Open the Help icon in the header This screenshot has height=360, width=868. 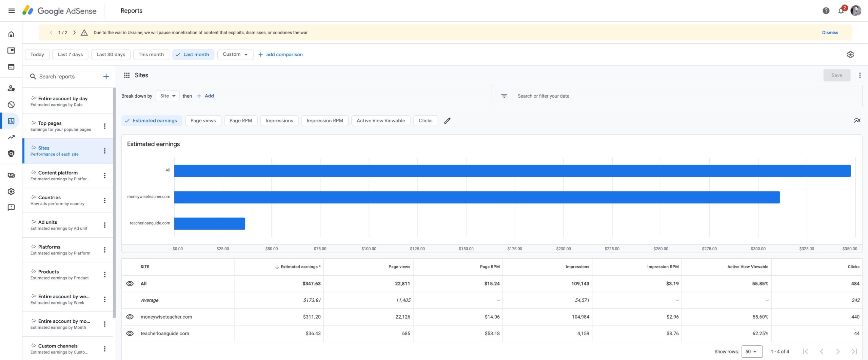click(x=826, y=11)
